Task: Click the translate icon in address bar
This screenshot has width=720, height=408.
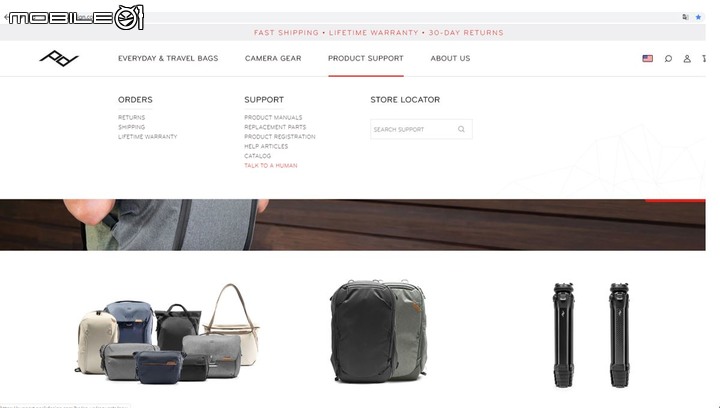Action: (686, 17)
